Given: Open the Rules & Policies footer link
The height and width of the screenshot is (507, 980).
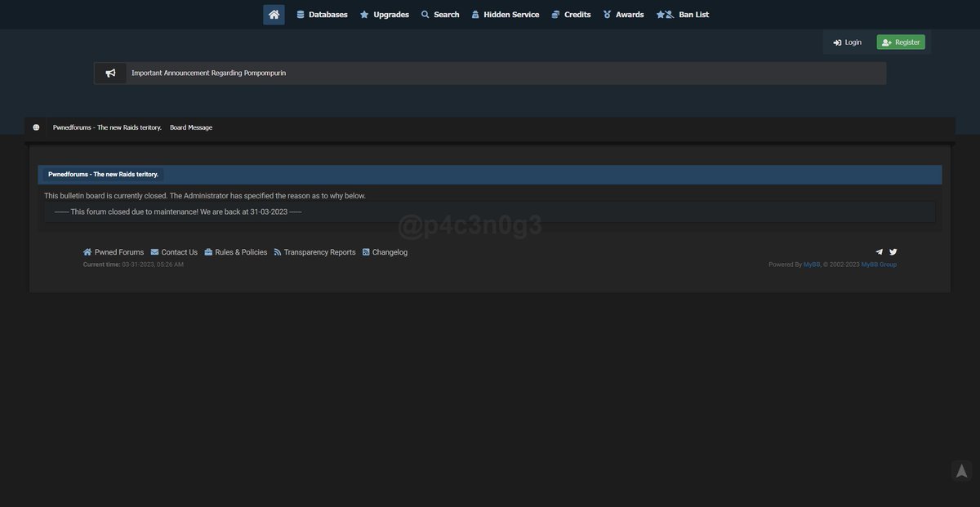Looking at the screenshot, I should [x=236, y=252].
